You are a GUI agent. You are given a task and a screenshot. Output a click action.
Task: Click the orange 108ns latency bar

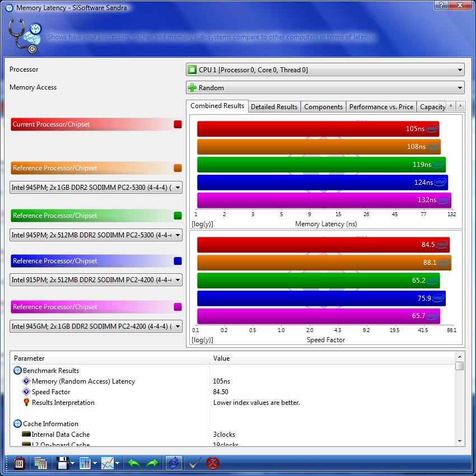(x=319, y=147)
